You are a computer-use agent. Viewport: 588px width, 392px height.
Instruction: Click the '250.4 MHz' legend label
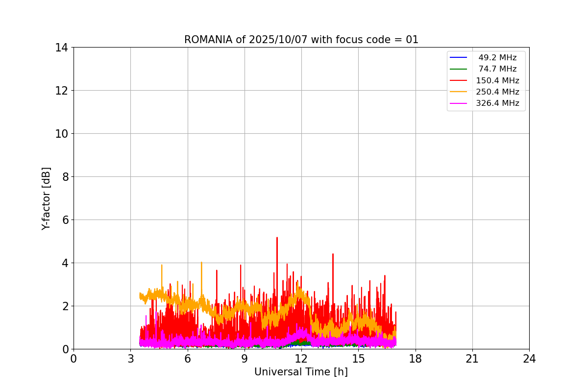pyautogui.click(x=497, y=92)
